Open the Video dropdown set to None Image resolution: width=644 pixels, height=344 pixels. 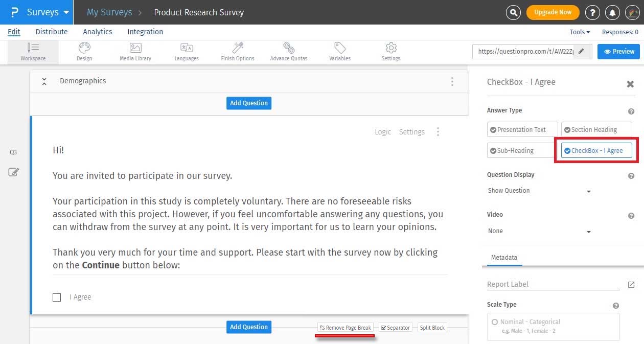[x=540, y=231]
